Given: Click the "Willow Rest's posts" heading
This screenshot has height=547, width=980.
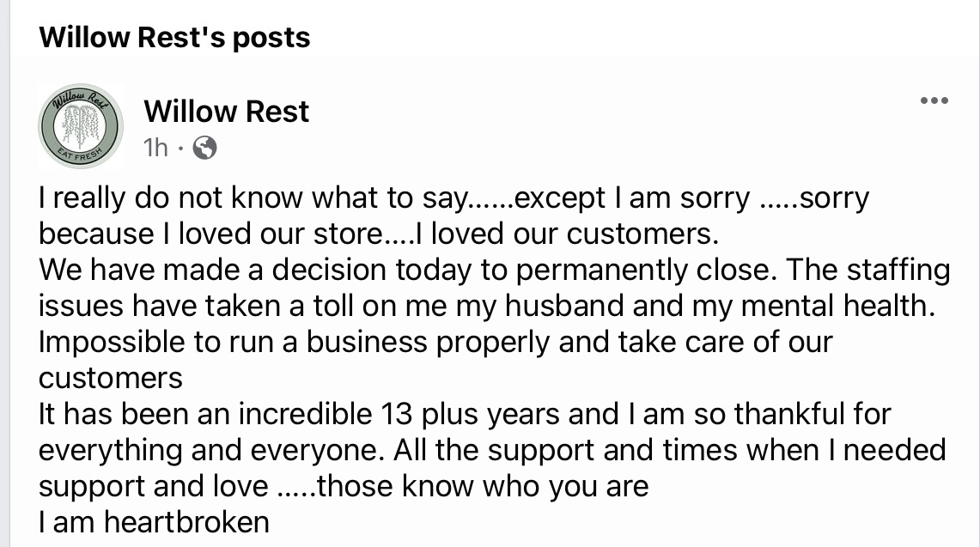Looking at the screenshot, I should point(175,38).
